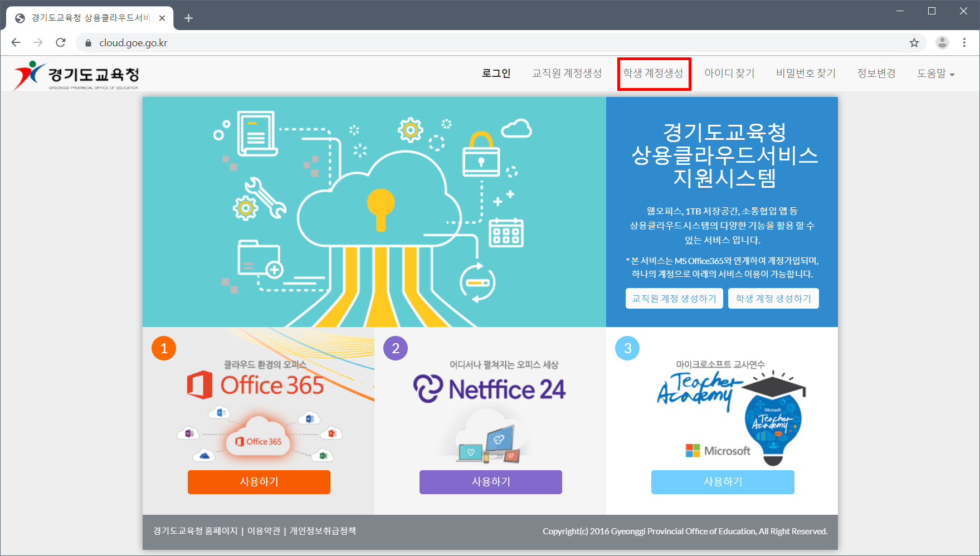The width and height of the screenshot is (980, 556).
Task: Click the 지원시스템 banner heading
Action: (724, 178)
